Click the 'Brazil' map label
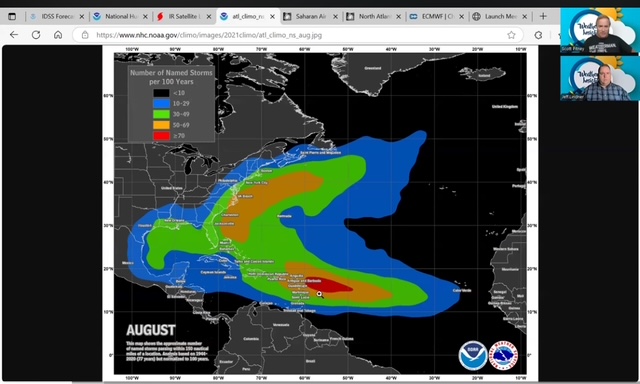The width and height of the screenshot is (640, 384). [310, 361]
